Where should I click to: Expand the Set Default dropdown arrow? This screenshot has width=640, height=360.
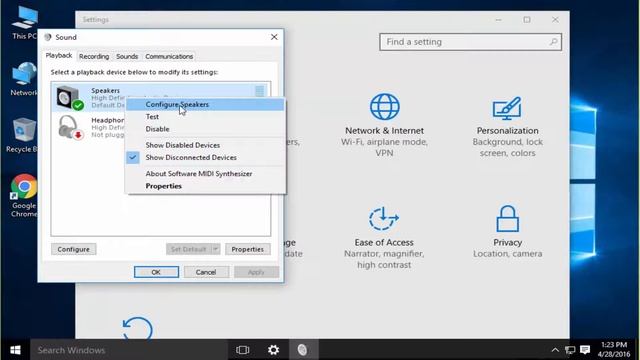(x=216, y=249)
